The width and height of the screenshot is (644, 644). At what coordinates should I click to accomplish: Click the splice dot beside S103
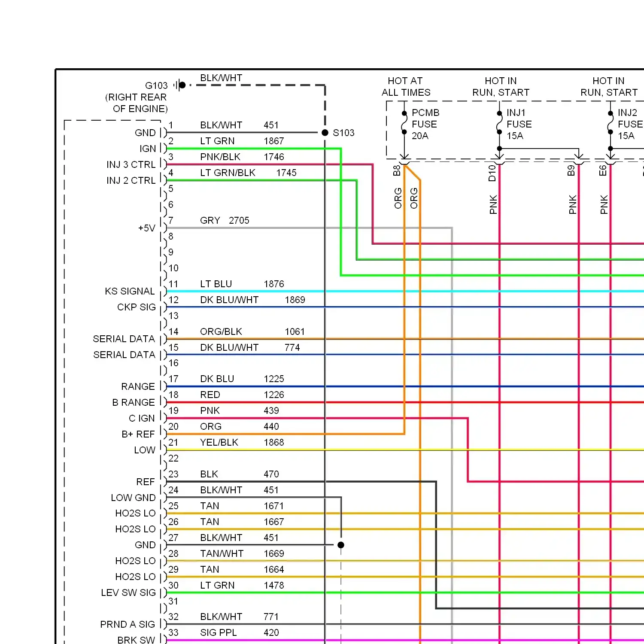[325, 133]
